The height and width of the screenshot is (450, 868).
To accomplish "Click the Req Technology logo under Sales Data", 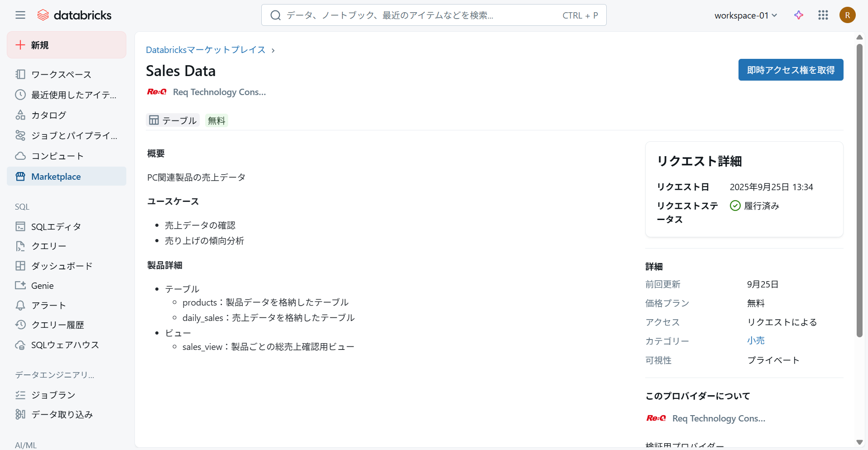I will [x=157, y=92].
